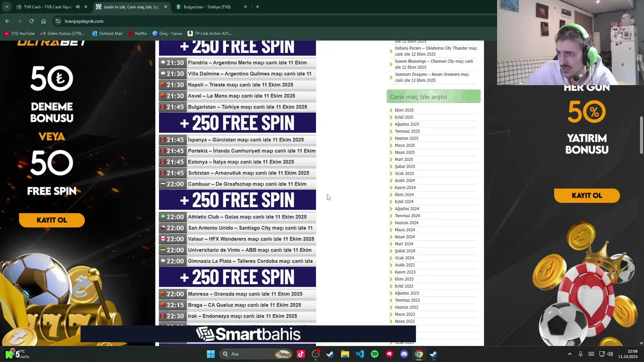Image resolution: width=644 pixels, height=362 pixels.
Task: Open Gimnasia La Plata – Talleres Cordoba link
Action: point(250,261)
